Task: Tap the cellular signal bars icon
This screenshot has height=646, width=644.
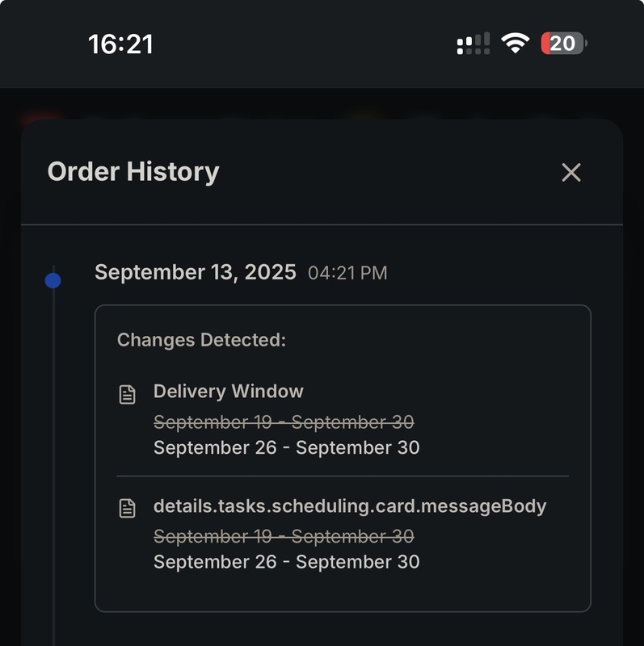Action: (474, 44)
